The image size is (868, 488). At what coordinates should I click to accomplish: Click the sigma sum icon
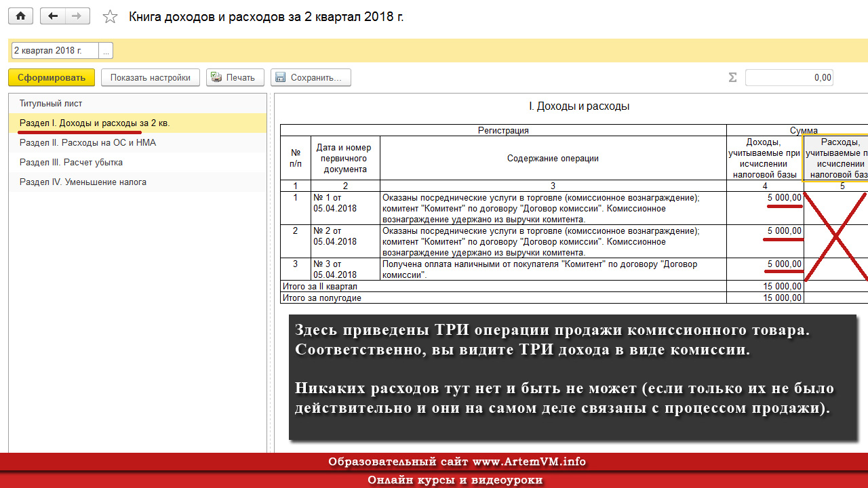(x=732, y=77)
